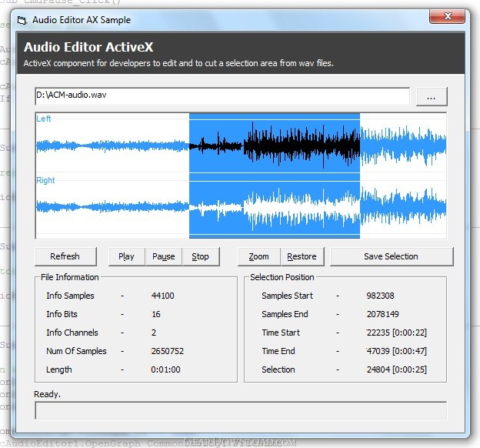Screen dimensions: 480x448
Task: Click the selected white waveform in Right channel
Action: 275,208
